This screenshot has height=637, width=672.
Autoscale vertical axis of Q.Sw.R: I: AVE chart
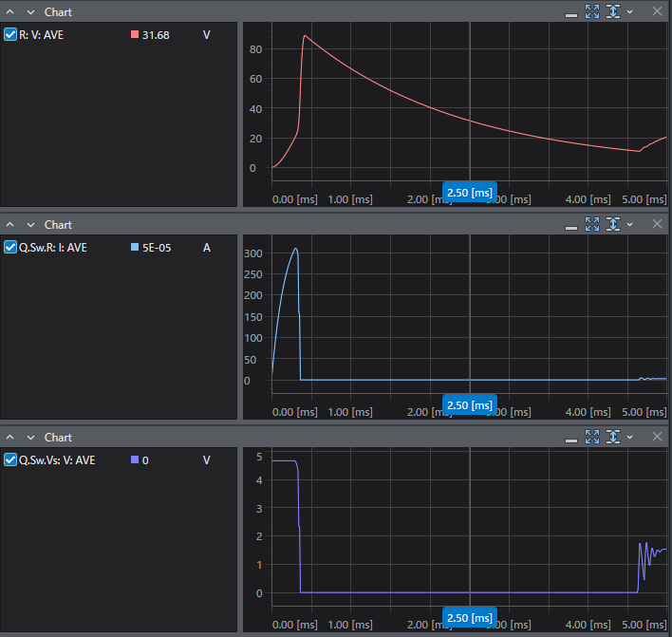613,224
